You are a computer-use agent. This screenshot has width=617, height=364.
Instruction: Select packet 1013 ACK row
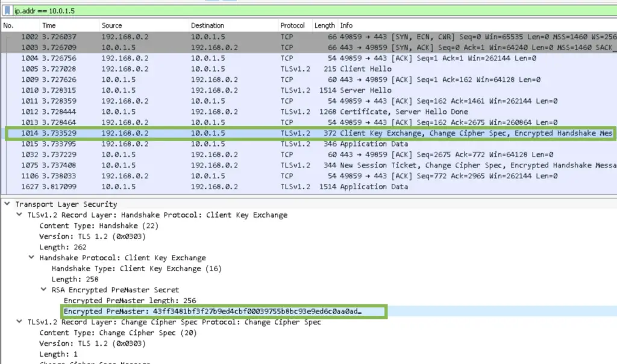309,122
